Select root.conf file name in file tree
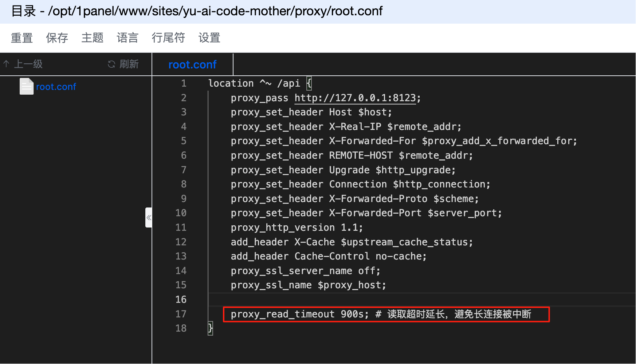 (x=56, y=87)
